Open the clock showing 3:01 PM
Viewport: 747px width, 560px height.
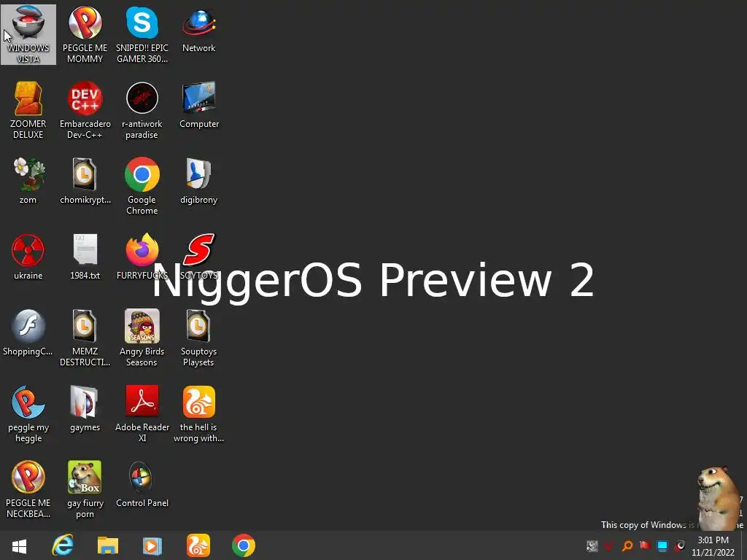pyautogui.click(x=713, y=545)
